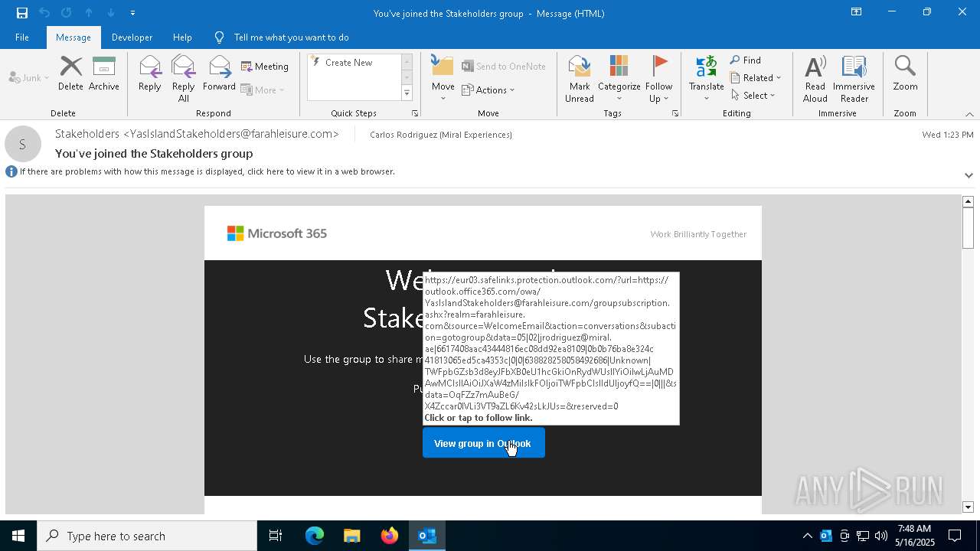Click the message scrollbar up arrow
Viewport: 980px width, 551px height.
pyautogui.click(x=968, y=201)
